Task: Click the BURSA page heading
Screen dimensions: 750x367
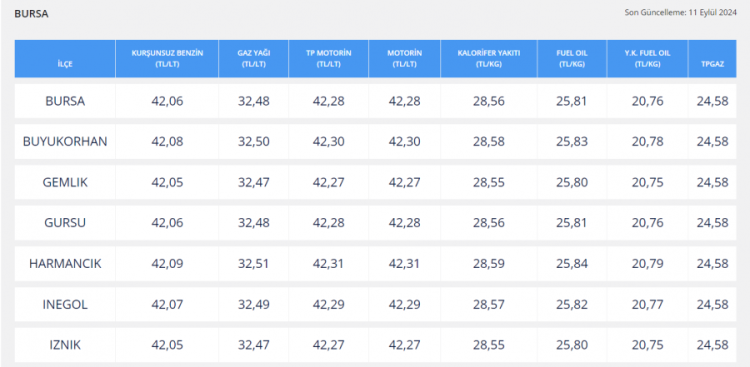Action: coord(31,14)
